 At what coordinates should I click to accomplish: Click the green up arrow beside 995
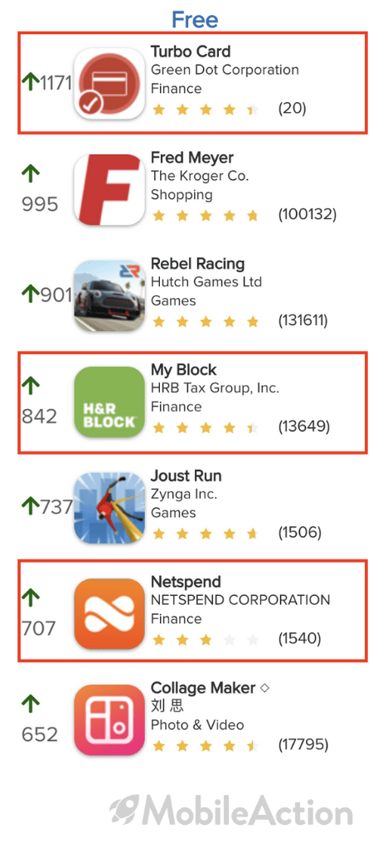tap(31, 174)
